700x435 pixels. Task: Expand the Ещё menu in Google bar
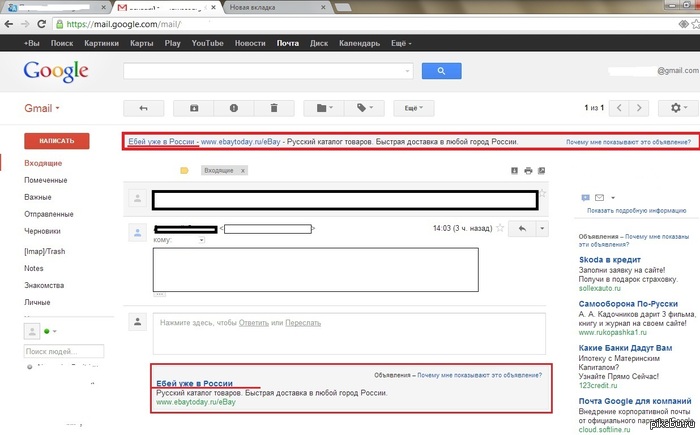(401, 43)
